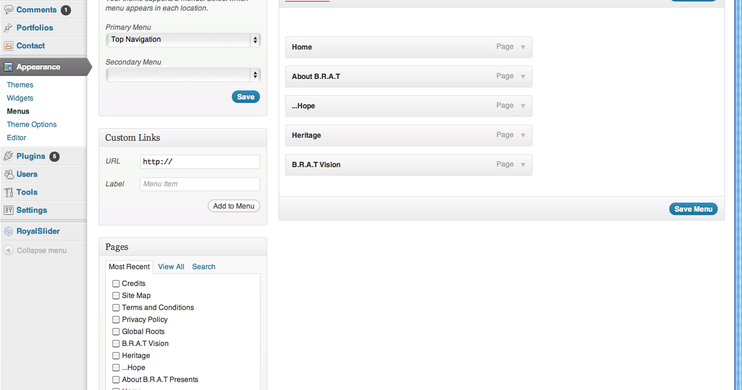This screenshot has width=742, height=390.
Task: Open the Plugins admin page
Action: [31, 156]
